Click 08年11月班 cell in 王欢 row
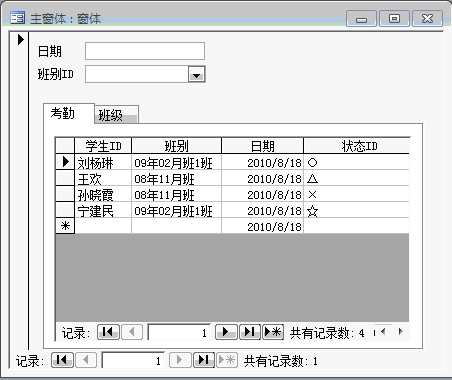The width and height of the screenshot is (452, 380). (177, 179)
